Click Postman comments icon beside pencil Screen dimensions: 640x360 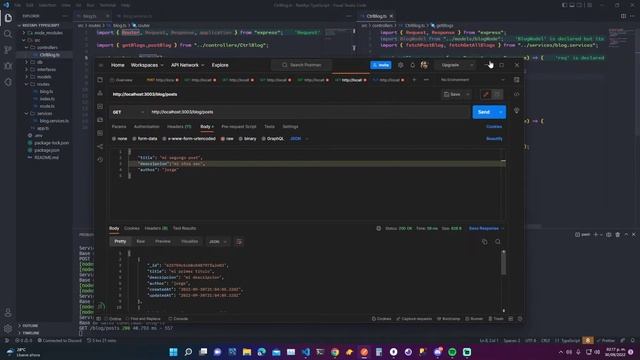pyautogui.click(x=497, y=94)
